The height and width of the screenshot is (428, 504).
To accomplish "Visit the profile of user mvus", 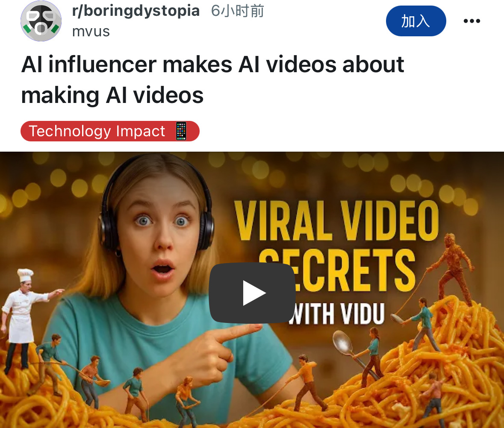I will point(91,32).
